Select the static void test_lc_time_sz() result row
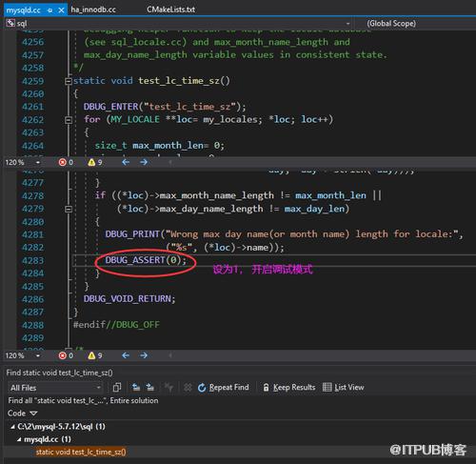 pos(81,452)
